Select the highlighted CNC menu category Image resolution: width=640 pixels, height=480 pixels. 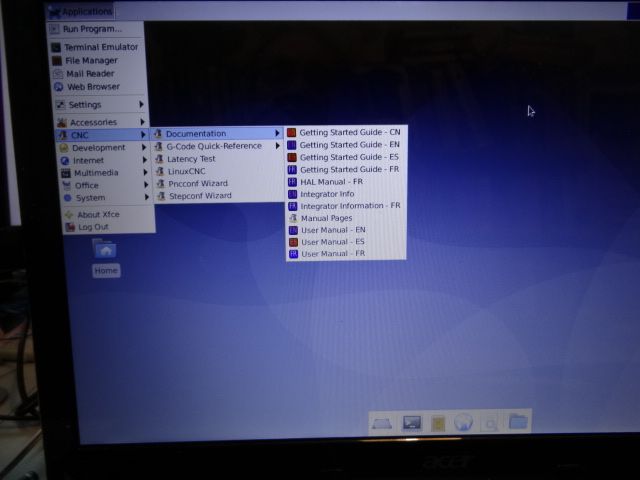pos(102,135)
